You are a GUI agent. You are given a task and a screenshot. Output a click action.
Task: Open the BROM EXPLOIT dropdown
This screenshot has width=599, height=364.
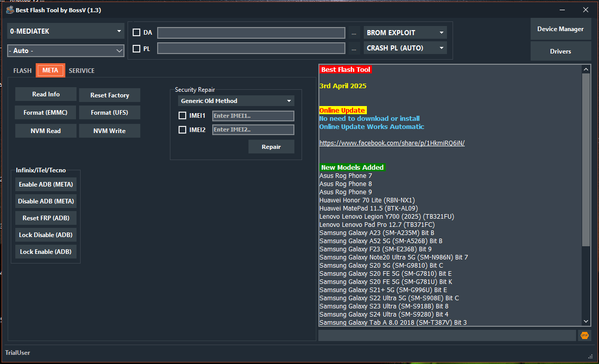click(405, 33)
